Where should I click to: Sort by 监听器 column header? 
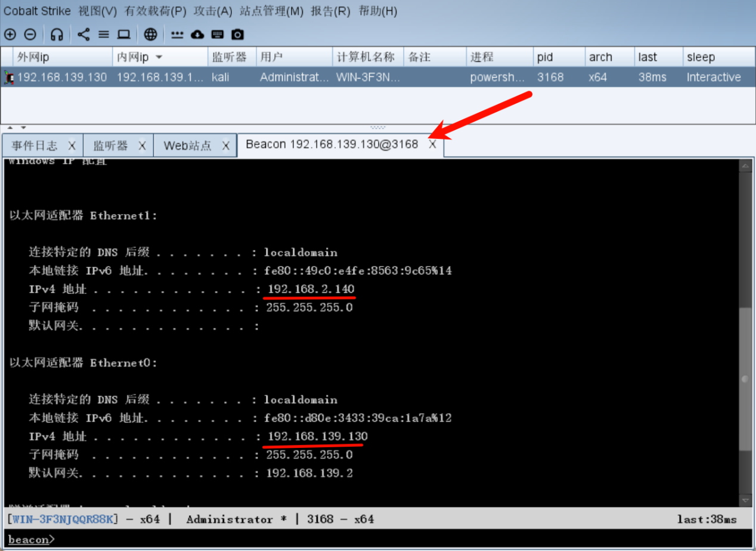(232, 57)
